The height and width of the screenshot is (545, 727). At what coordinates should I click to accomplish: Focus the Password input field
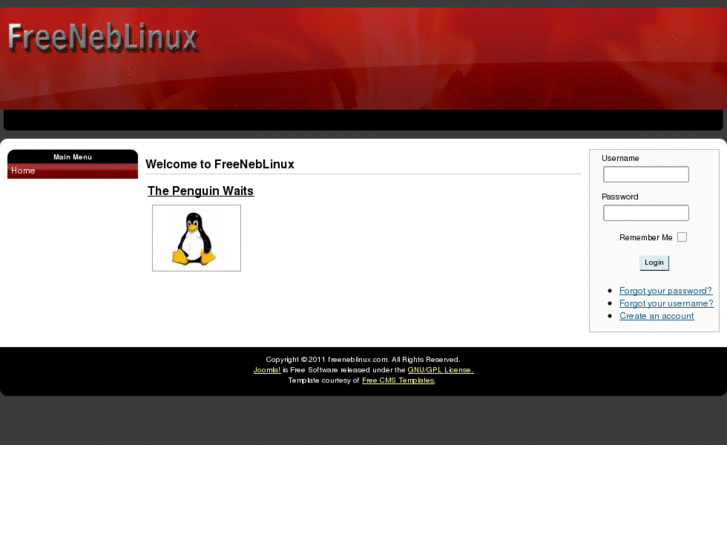pos(645,213)
